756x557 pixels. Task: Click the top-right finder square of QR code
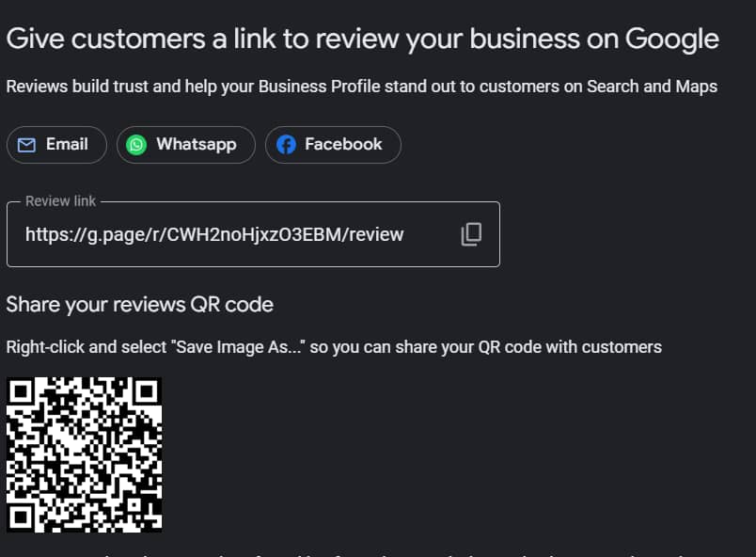coord(148,391)
